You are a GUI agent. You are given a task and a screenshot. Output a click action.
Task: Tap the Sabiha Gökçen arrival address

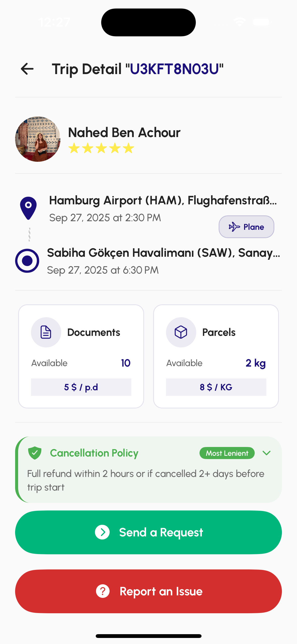tap(163, 253)
